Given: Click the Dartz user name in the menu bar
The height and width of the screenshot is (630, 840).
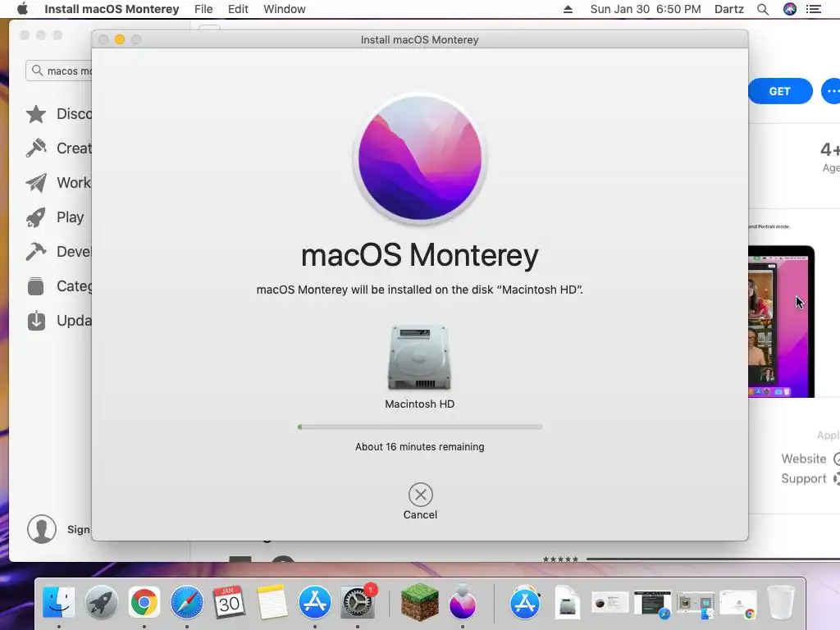Looking at the screenshot, I should (x=729, y=9).
